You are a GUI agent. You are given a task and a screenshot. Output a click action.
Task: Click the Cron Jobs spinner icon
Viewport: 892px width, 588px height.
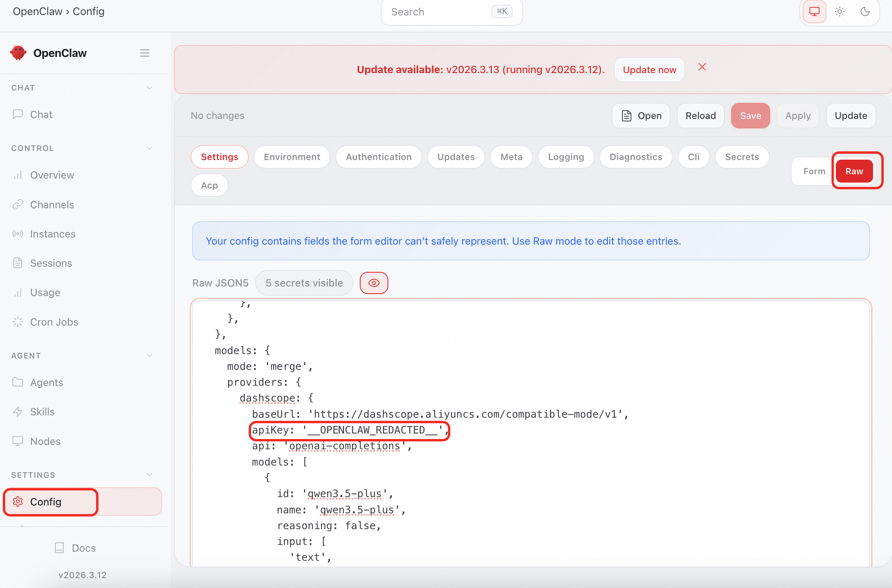[x=18, y=322]
